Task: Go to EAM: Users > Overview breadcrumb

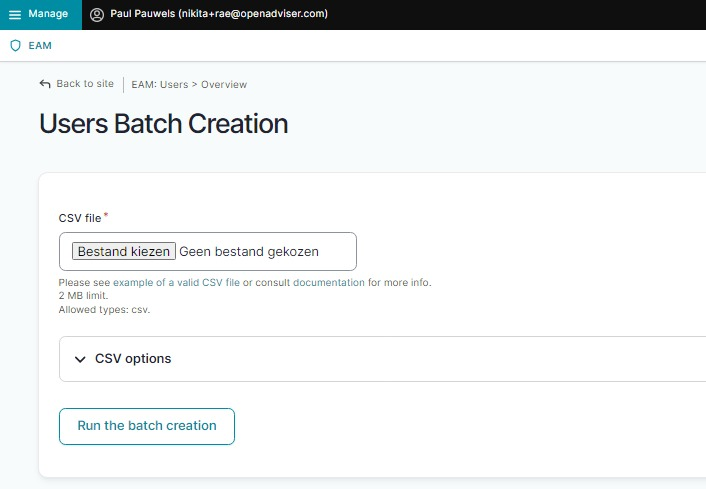Action: (189, 85)
